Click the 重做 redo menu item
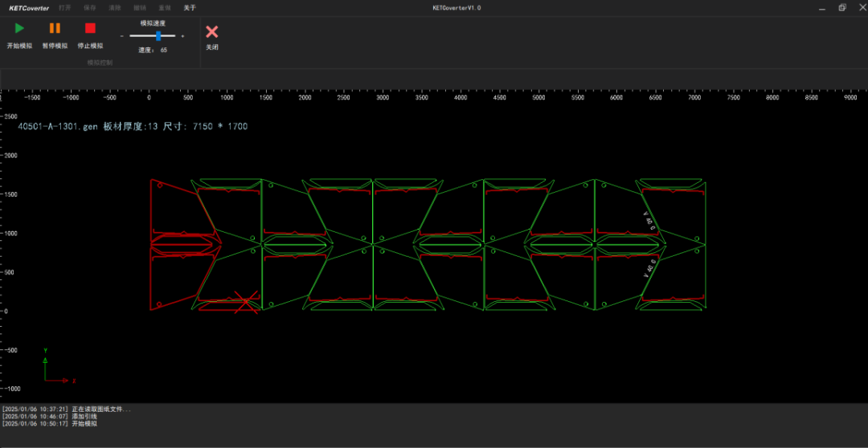The height and width of the screenshot is (448, 868). 164,8
